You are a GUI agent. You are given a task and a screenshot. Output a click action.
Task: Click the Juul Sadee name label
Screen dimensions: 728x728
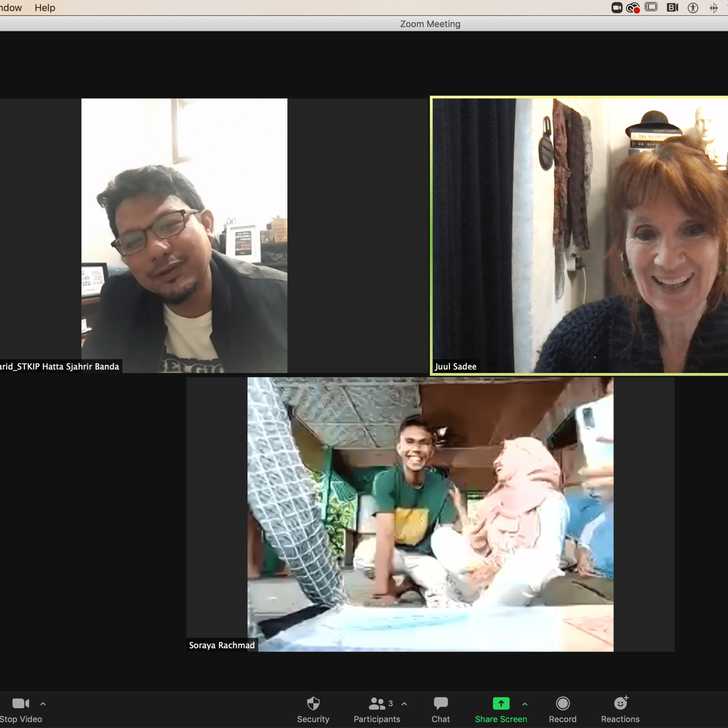pyautogui.click(x=456, y=366)
